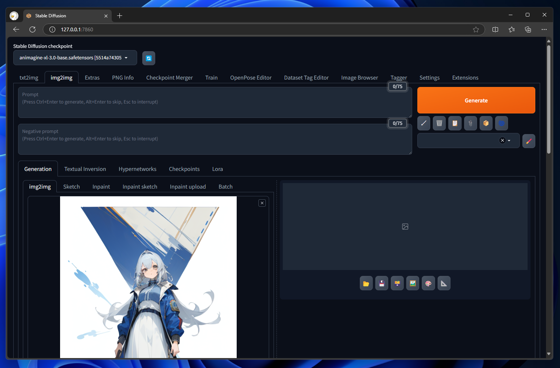Click inside the Prompt text box

click(x=215, y=102)
